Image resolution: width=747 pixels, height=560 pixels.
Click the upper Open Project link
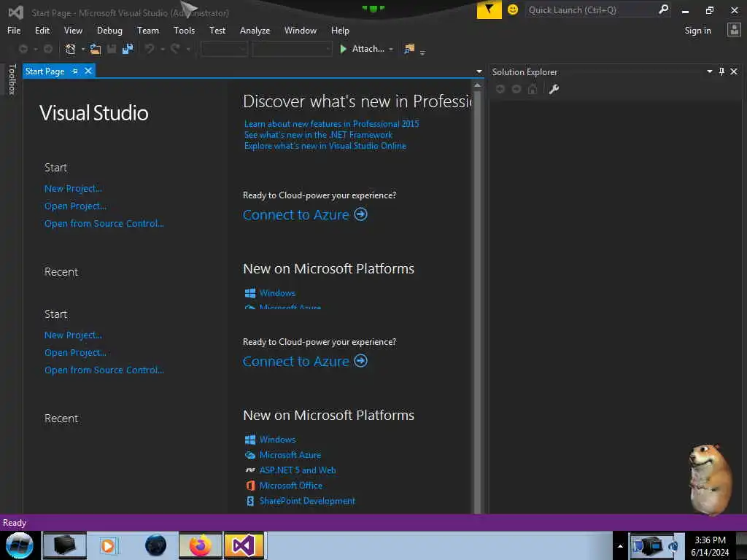[75, 206]
